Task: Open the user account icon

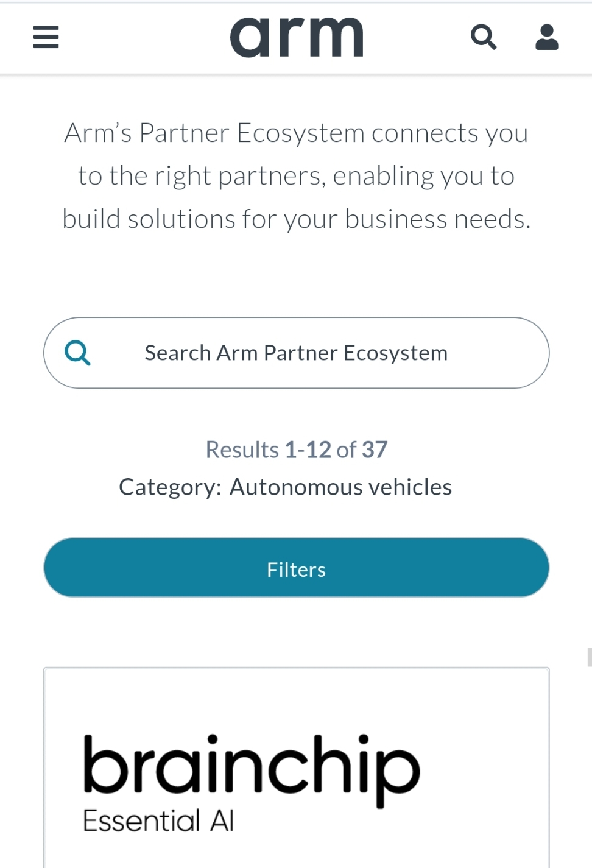Action: [547, 37]
